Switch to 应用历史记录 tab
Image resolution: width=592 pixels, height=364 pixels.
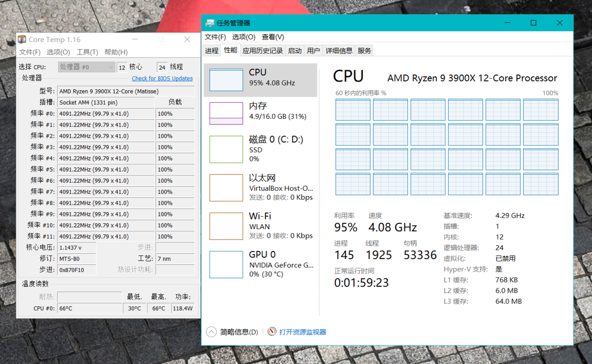[x=263, y=51]
